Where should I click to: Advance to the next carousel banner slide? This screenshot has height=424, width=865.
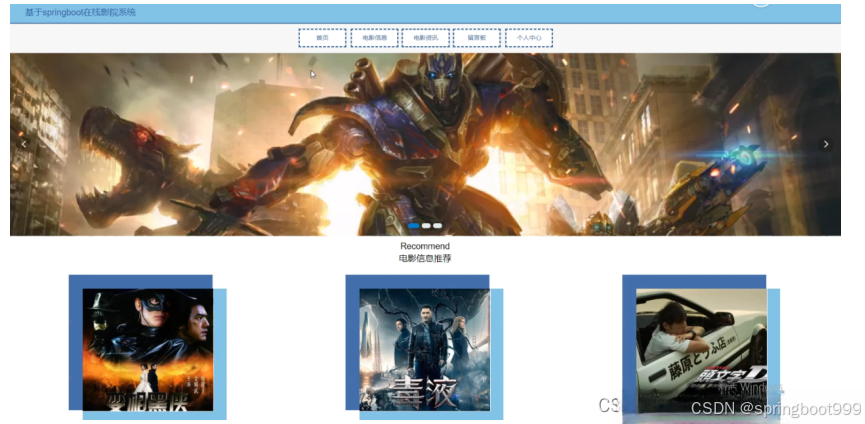pos(826,144)
